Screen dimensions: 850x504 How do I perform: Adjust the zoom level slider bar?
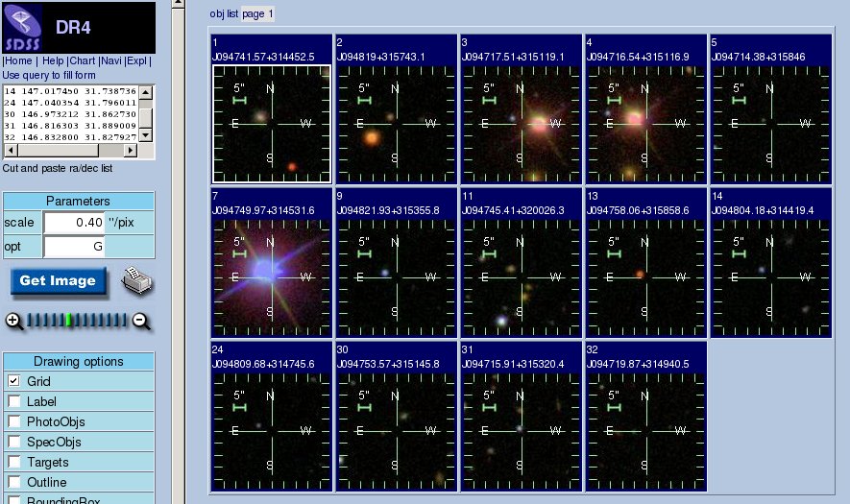77,321
